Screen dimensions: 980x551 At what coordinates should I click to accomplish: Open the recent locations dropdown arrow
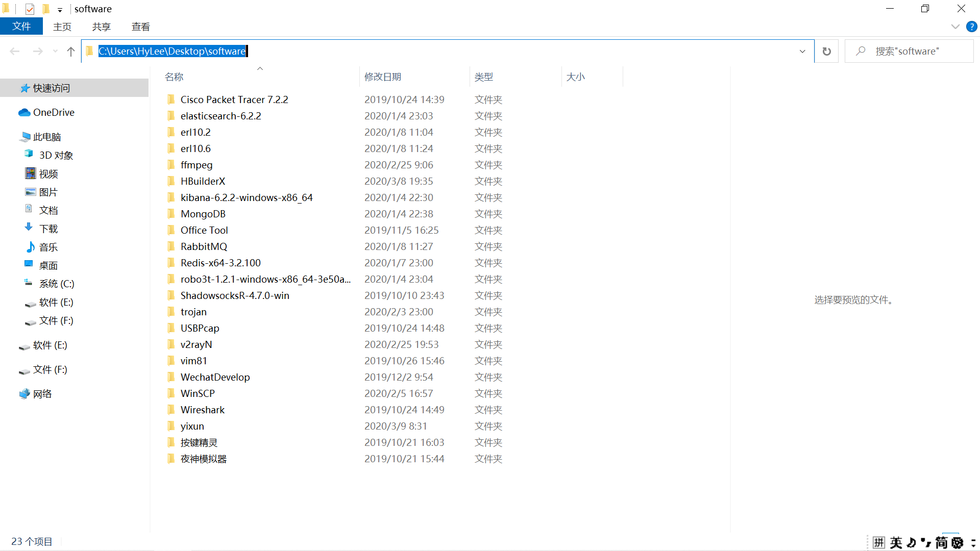point(55,51)
